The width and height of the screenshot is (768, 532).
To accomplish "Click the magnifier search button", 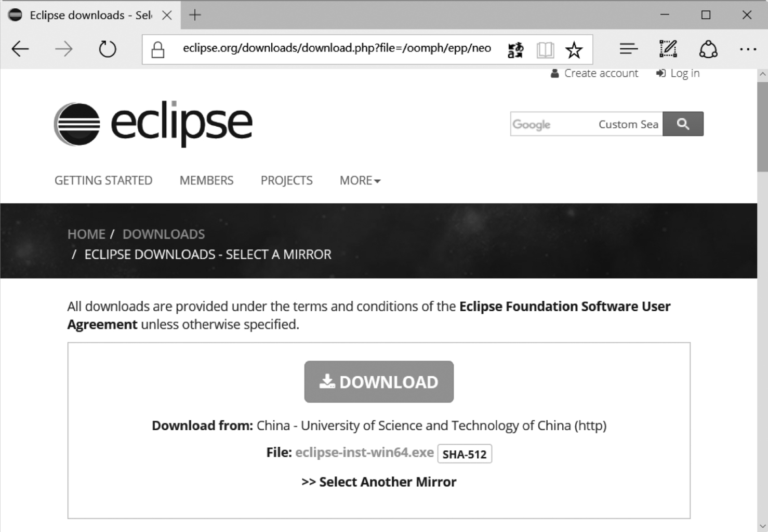I will pos(683,124).
